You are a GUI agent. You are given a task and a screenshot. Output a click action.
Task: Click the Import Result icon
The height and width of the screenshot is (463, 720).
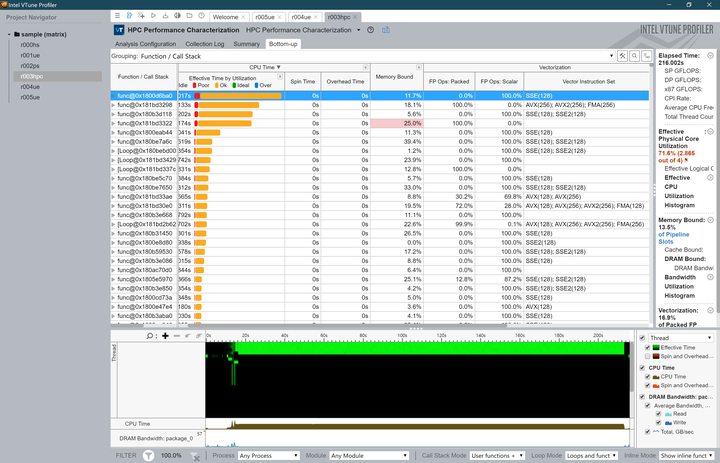pos(165,16)
